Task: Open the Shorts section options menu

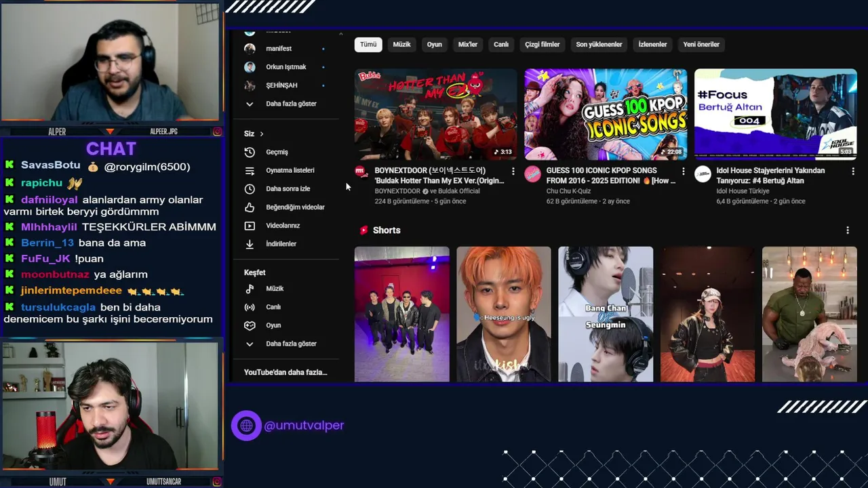Action: [848, 230]
